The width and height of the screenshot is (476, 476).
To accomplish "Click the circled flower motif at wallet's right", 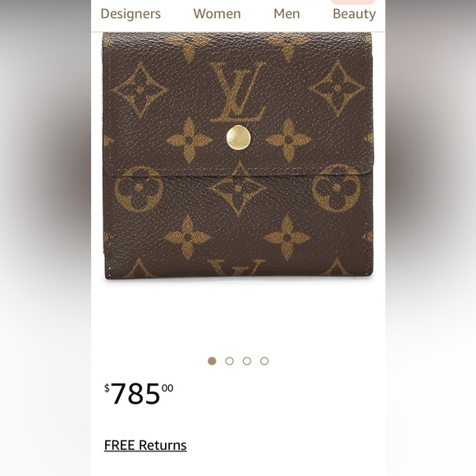I will click(336, 188).
